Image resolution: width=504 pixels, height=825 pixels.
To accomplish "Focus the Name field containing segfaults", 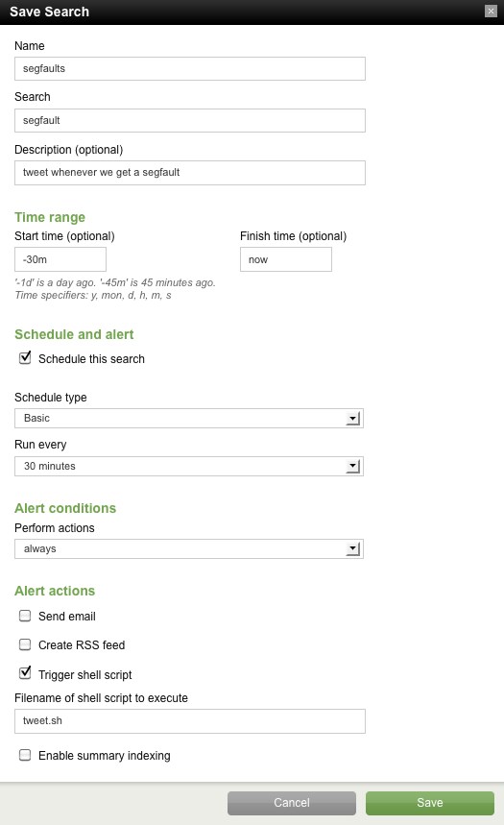I will 190,68.
